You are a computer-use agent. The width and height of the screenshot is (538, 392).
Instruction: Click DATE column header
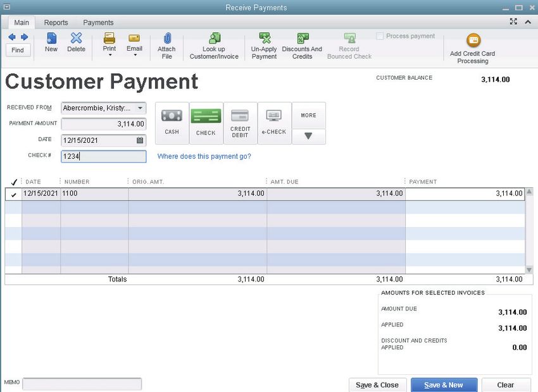click(x=34, y=181)
